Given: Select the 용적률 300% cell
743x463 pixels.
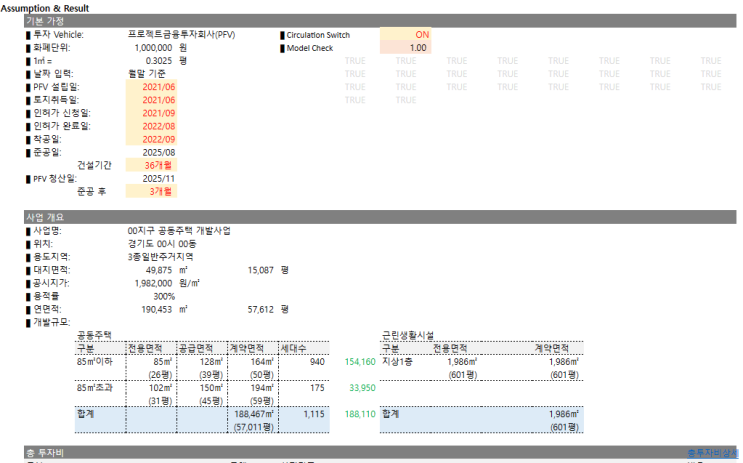Looking at the screenshot, I should point(164,296).
